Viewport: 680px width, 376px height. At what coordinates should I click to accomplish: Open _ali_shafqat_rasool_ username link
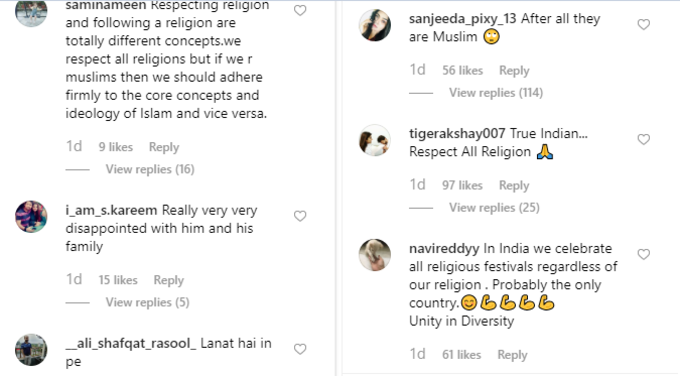131,343
